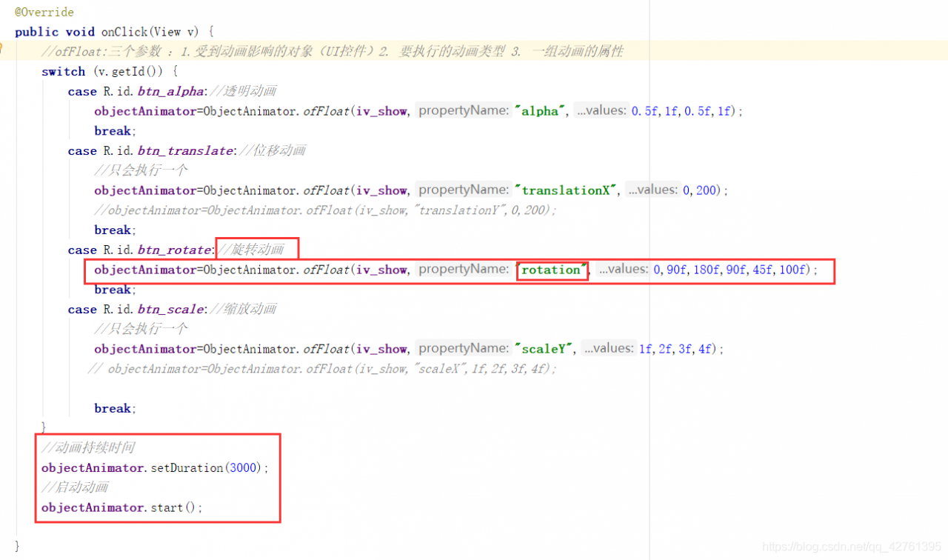Click the break statement under btn_rotate case
This screenshot has width=948, height=560.
coord(113,290)
